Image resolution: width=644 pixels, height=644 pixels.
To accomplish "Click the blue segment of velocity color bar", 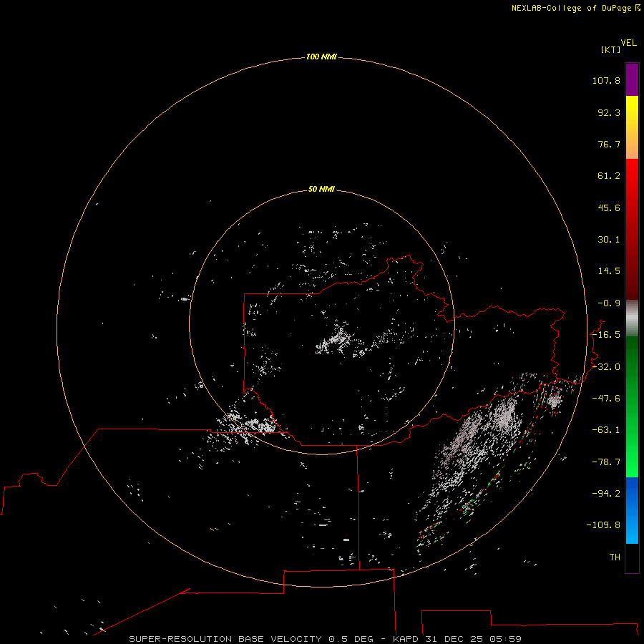I will [x=632, y=510].
